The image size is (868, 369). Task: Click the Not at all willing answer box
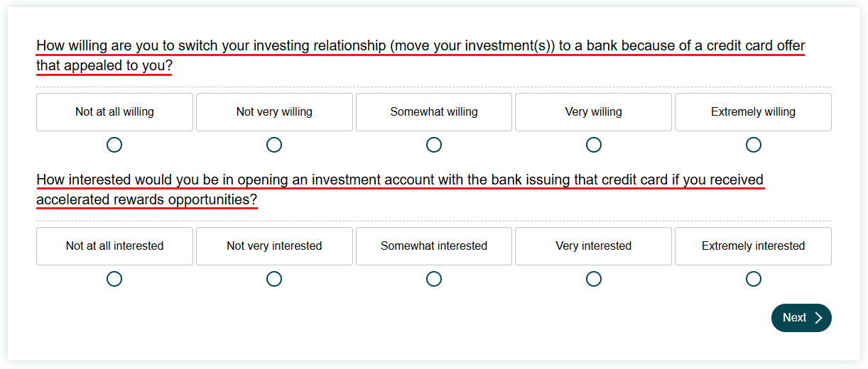point(114,112)
